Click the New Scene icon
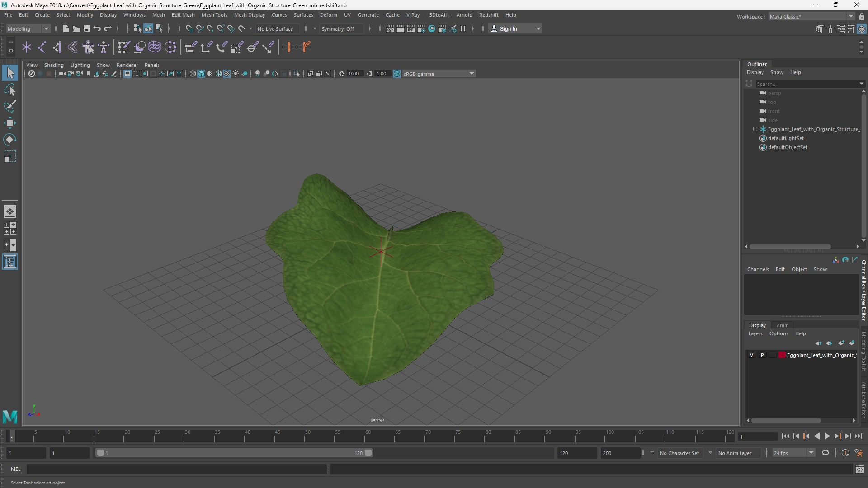This screenshot has height=488, width=868. (x=66, y=28)
